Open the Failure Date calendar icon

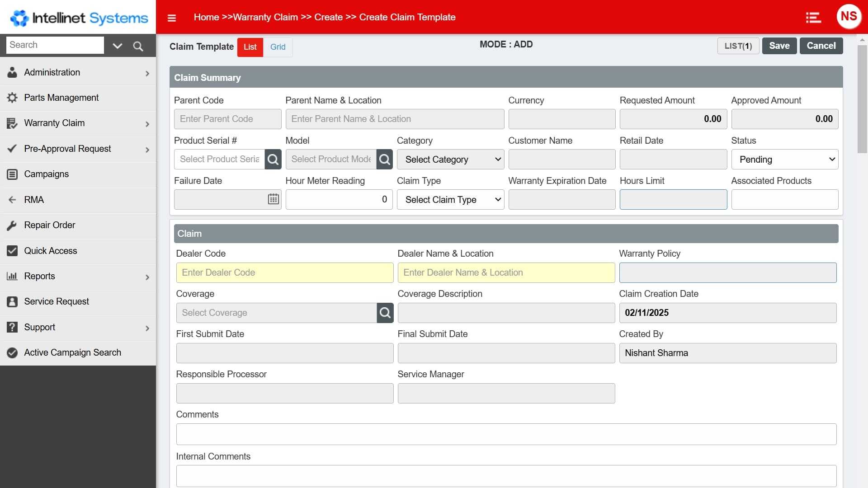tap(273, 199)
